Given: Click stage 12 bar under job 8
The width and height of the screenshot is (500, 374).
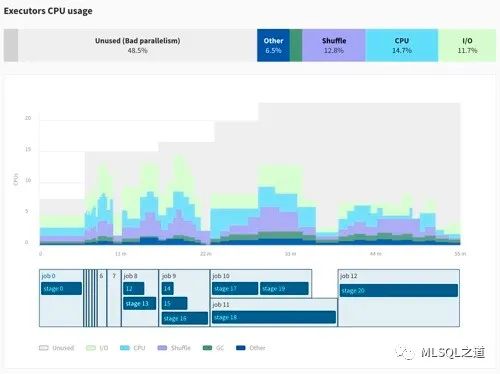Looking at the screenshot, I should tap(134, 289).
